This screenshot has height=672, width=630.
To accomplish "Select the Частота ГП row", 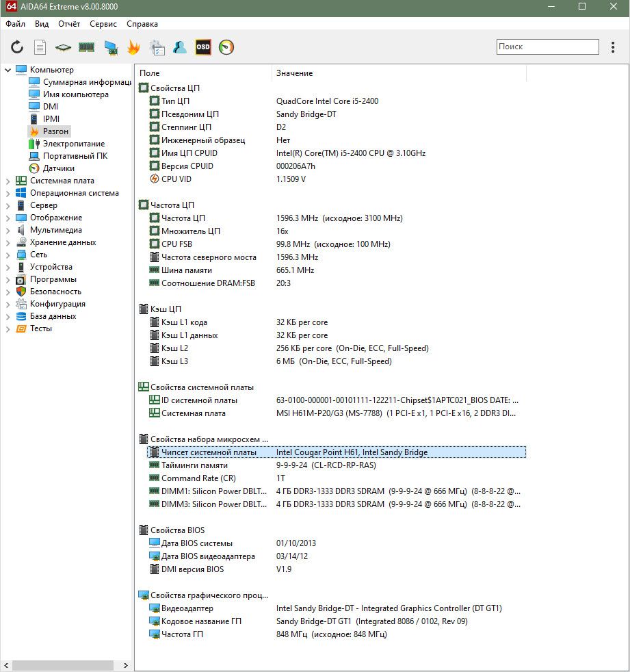I will pos(337,634).
